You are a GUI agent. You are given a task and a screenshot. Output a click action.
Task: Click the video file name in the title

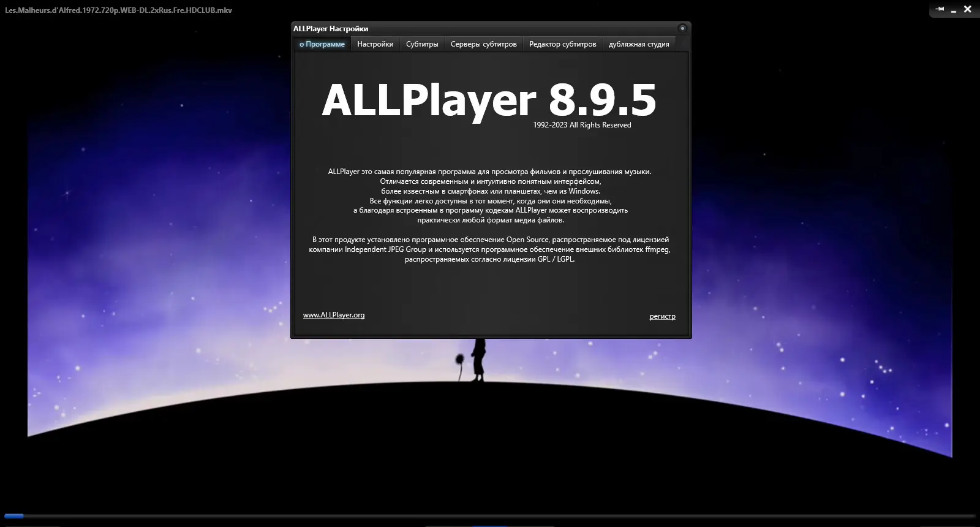[x=119, y=10]
